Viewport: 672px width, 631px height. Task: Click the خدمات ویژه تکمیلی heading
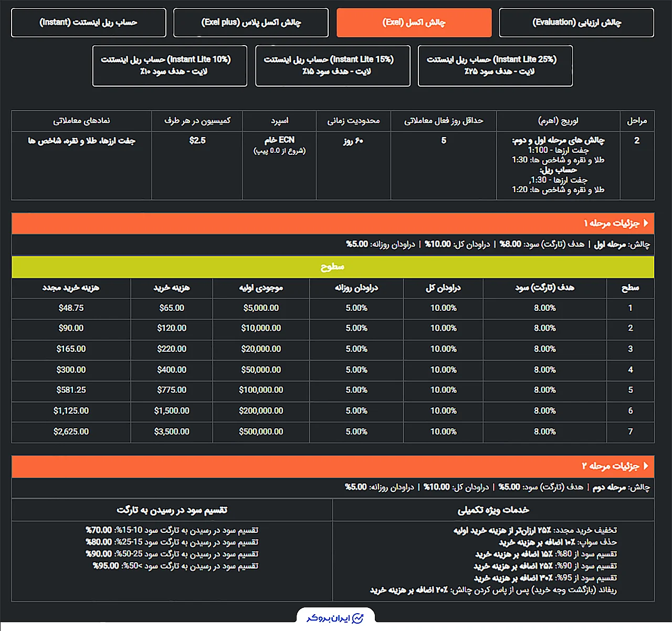click(x=493, y=510)
